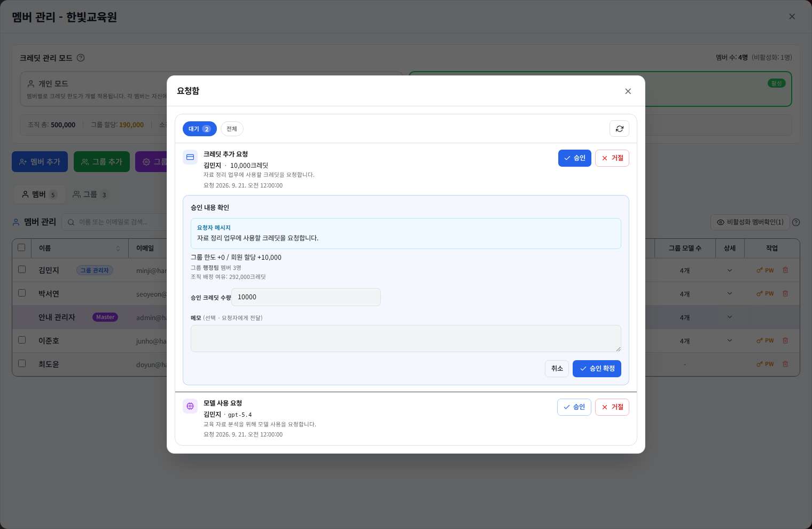Click the chip icon for 모델 사용 요청

190,406
